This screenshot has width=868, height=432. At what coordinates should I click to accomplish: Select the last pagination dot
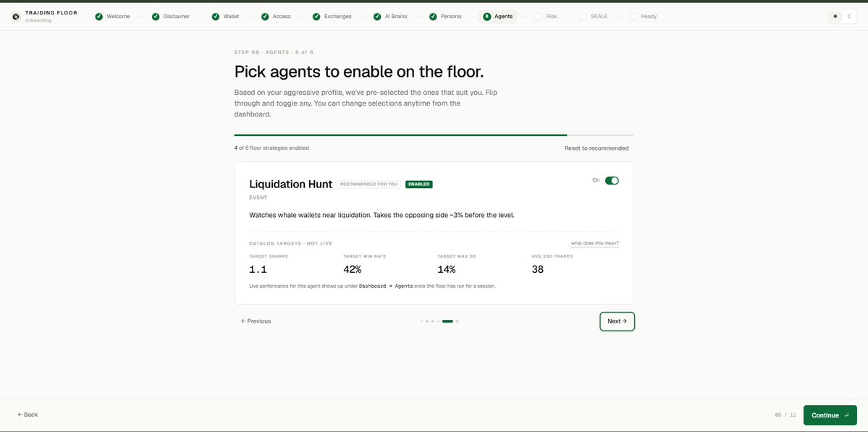pyautogui.click(x=458, y=321)
